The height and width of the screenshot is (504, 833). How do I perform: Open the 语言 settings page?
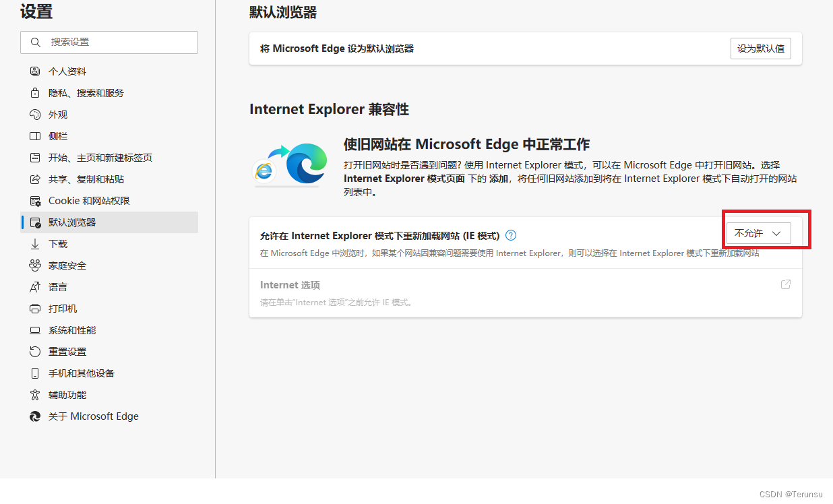(x=109, y=287)
